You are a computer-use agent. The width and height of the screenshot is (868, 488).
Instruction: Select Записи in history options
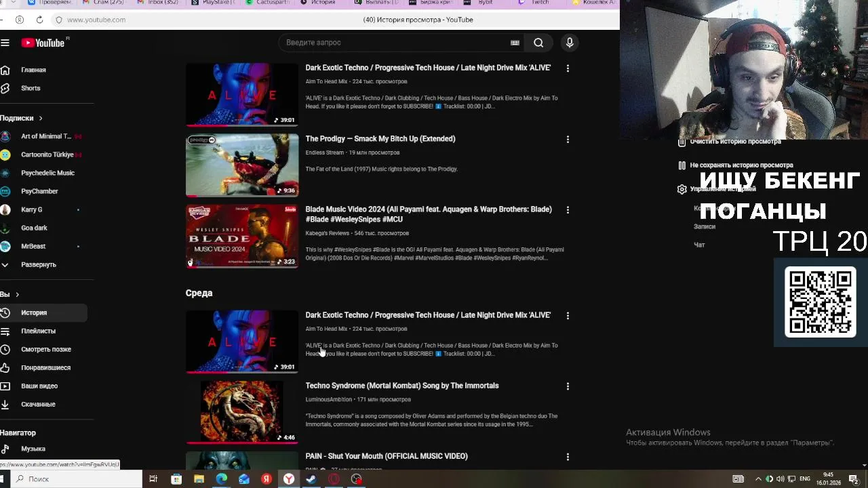click(705, 226)
